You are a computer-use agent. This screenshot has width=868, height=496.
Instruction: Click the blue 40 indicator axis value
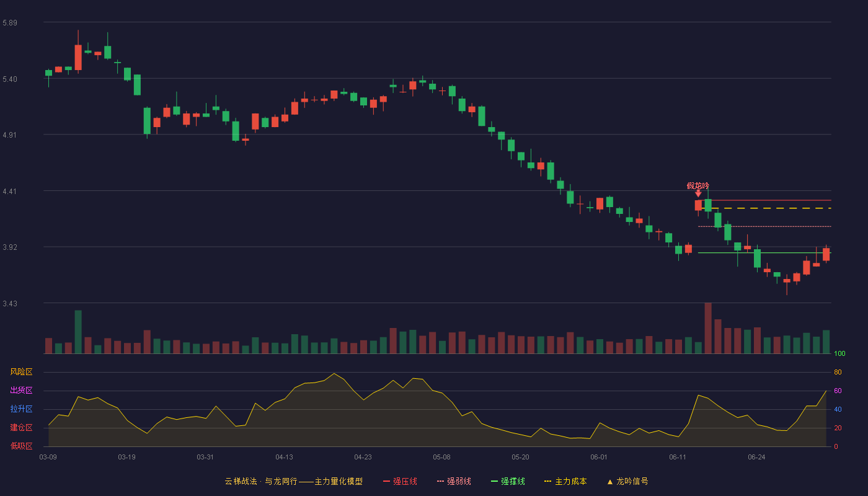click(x=838, y=409)
